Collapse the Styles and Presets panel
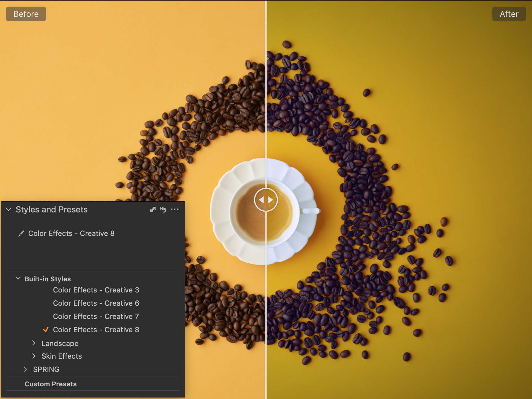This screenshot has width=532, height=399. click(x=8, y=209)
